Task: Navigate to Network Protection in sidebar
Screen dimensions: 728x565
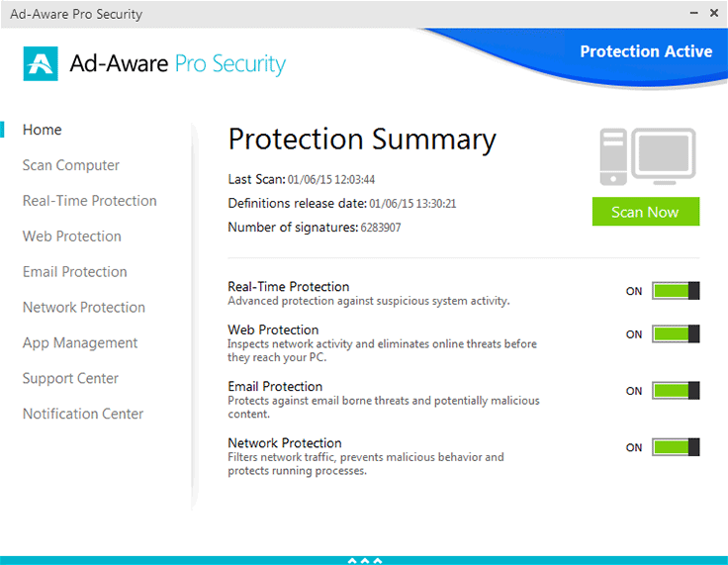Action: coord(84,308)
